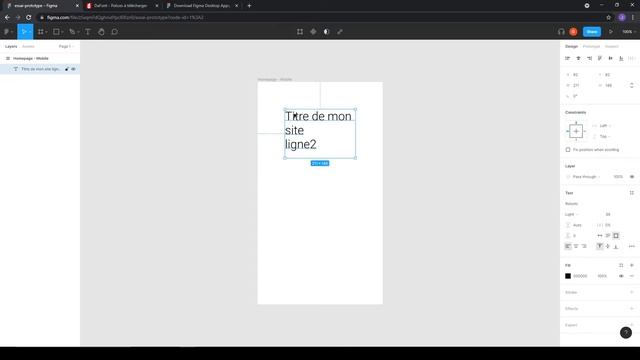Enable Fix position when scrolling checkbox
Viewport: 640px width, 360px height.
[568, 150]
